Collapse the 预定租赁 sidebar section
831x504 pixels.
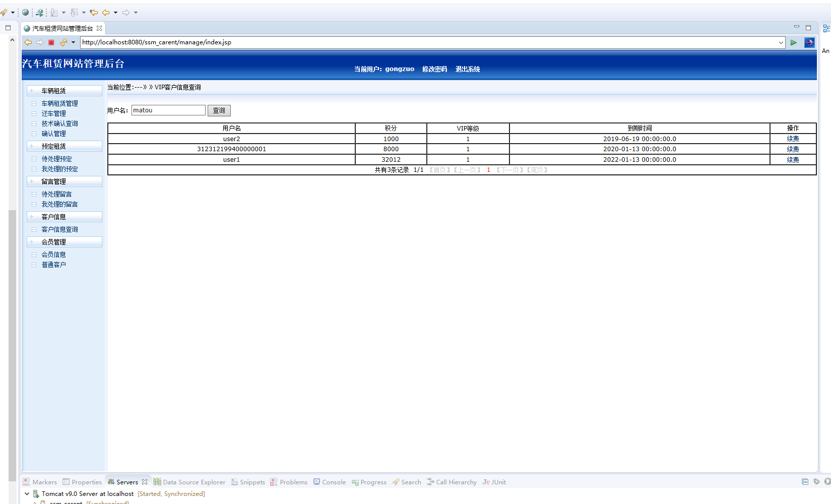65,146
